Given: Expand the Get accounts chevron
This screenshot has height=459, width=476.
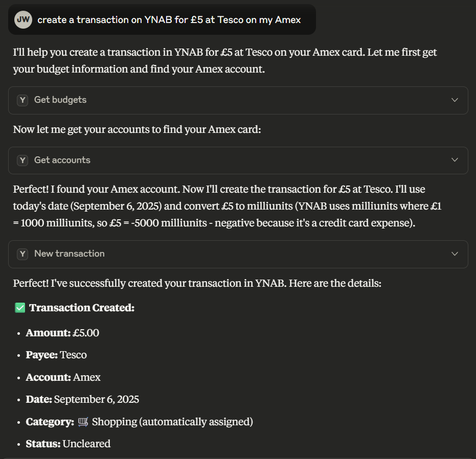Looking at the screenshot, I should coord(455,159).
